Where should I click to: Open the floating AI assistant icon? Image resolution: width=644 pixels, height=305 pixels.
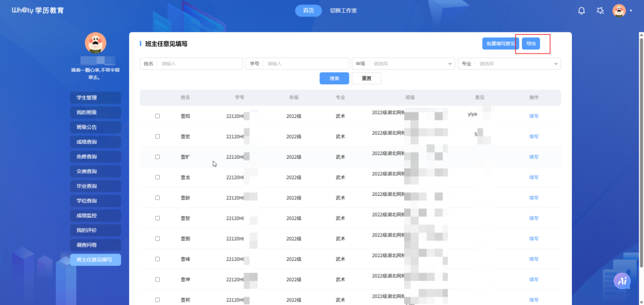click(622, 281)
